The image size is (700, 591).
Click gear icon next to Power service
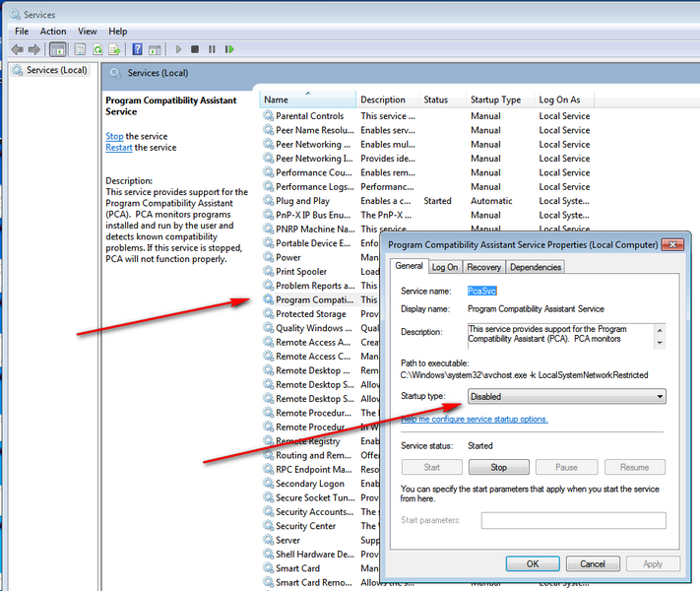coord(269,257)
